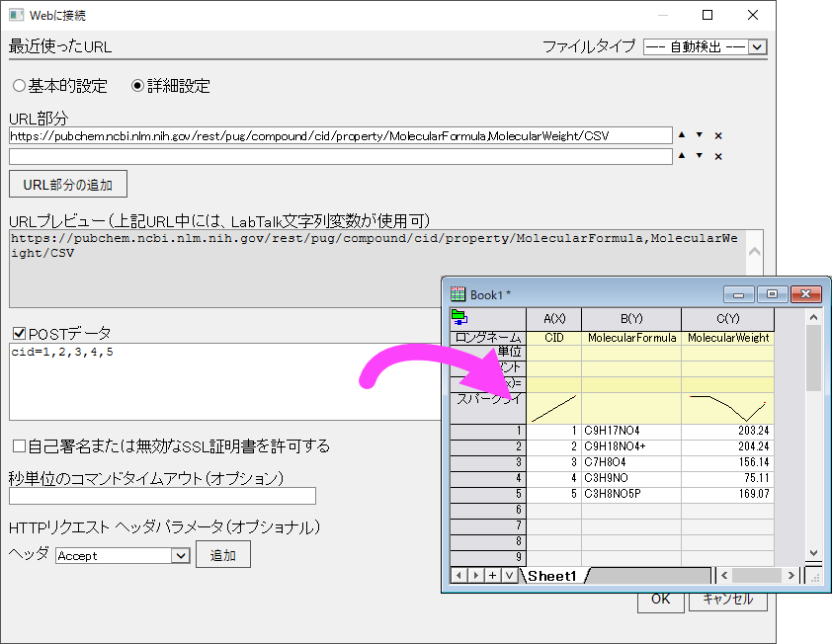Click the C9H18NO4+ cell
The image size is (832, 644).
[631, 446]
